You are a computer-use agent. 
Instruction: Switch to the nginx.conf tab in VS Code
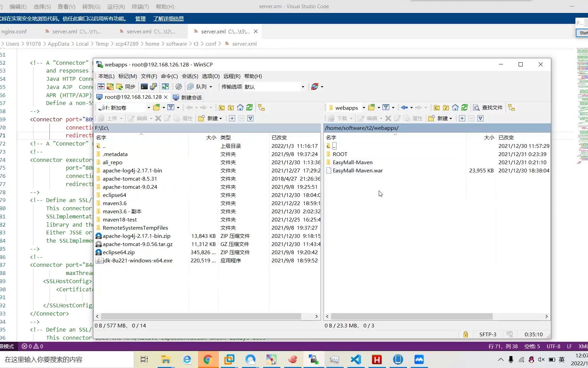click(x=14, y=31)
